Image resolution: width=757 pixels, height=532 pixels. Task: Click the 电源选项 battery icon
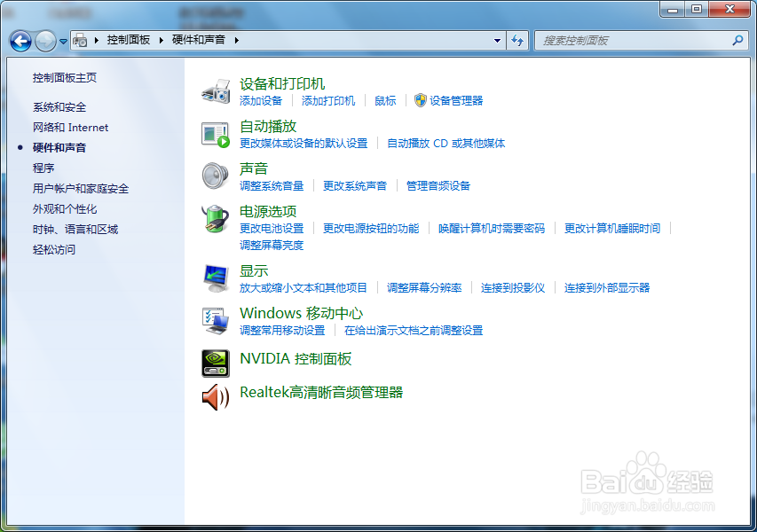tap(215, 218)
